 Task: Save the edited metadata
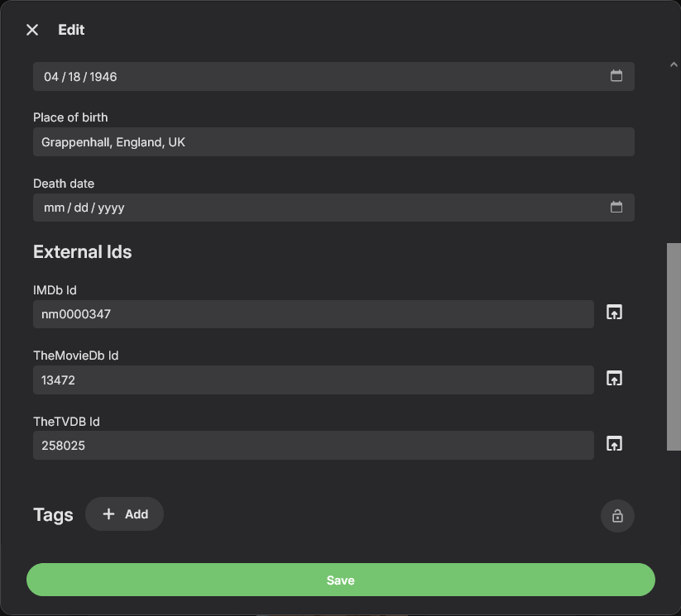[x=340, y=580]
